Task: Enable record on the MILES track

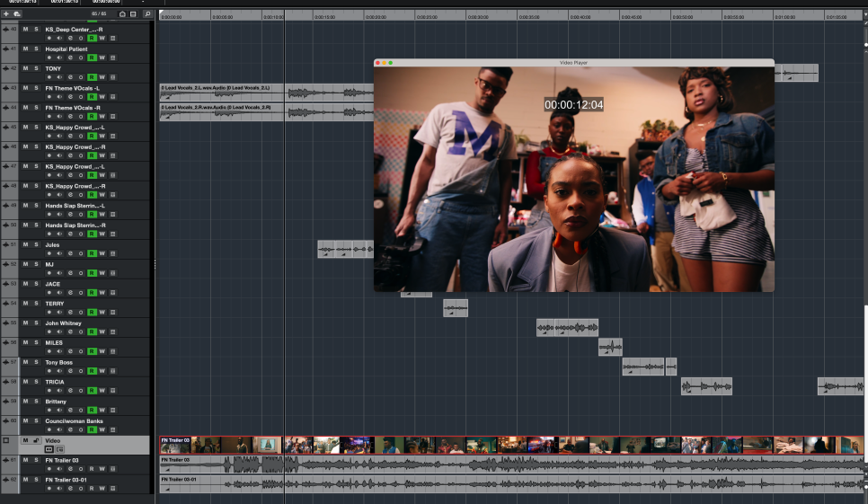Action: (49, 351)
